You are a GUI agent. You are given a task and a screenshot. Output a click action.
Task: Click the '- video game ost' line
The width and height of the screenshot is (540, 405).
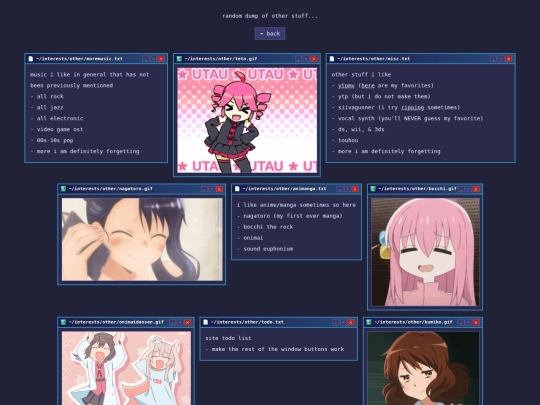(57, 129)
